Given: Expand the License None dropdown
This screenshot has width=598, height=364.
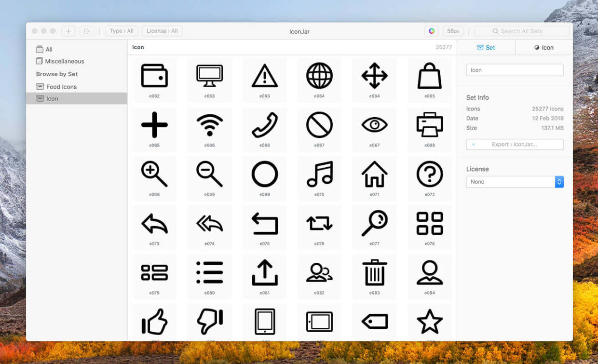Looking at the screenshot, I should [515, 182].
